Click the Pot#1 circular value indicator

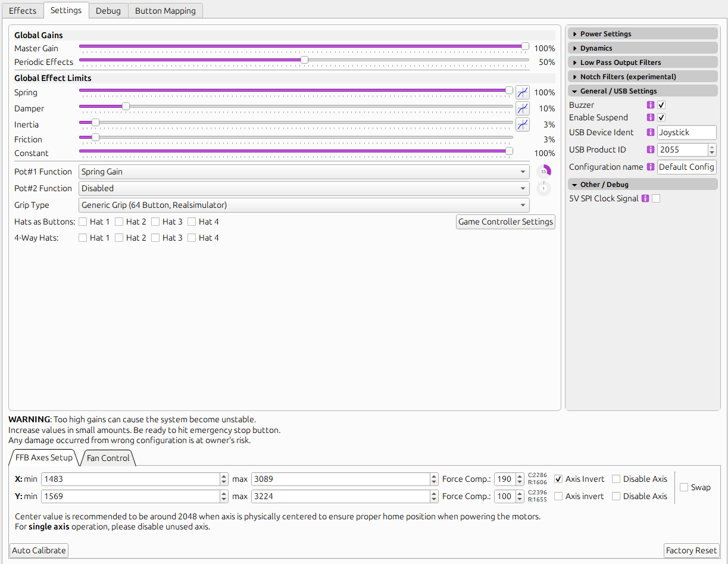tap(543, 172)
